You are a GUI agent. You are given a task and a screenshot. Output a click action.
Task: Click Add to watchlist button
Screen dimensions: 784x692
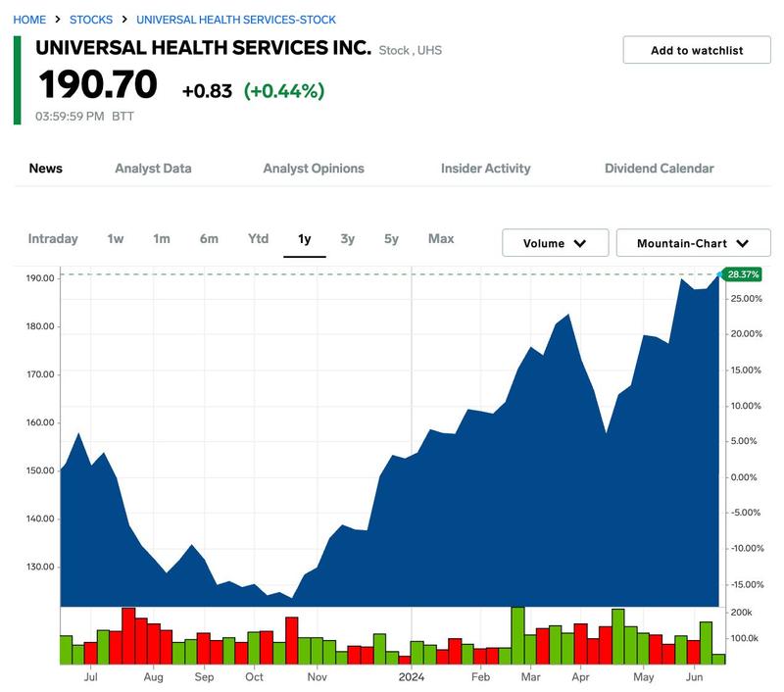[697, 50]
